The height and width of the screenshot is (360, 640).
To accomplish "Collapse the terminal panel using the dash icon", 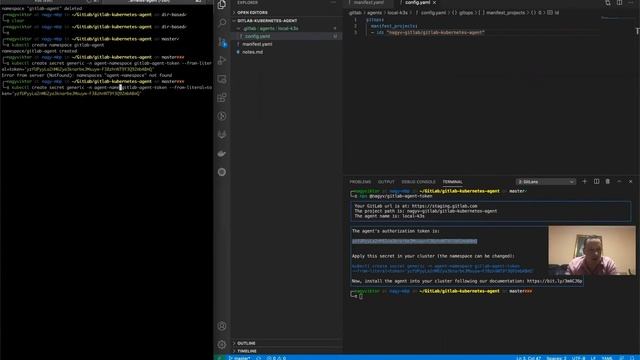I will click(619, 182).
